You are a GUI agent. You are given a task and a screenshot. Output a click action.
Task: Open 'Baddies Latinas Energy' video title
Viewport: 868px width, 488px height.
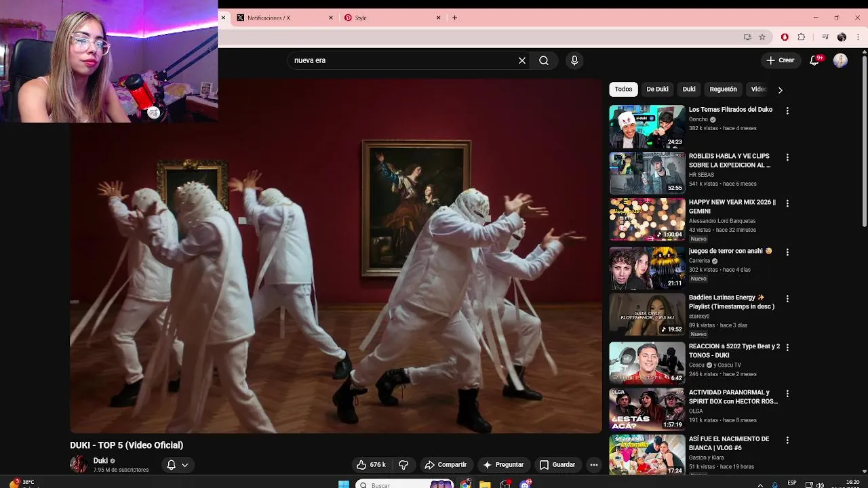coord(732,302)
